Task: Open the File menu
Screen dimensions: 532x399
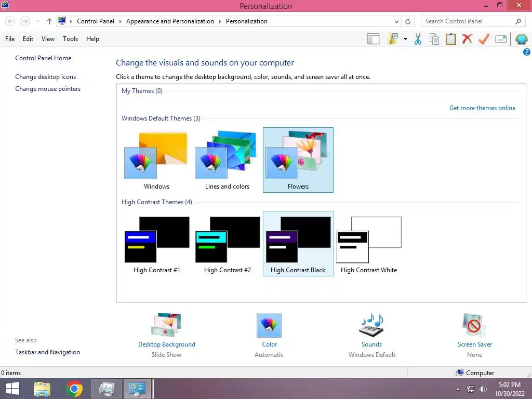Action: pyautogui.click(x=10, y=39)
